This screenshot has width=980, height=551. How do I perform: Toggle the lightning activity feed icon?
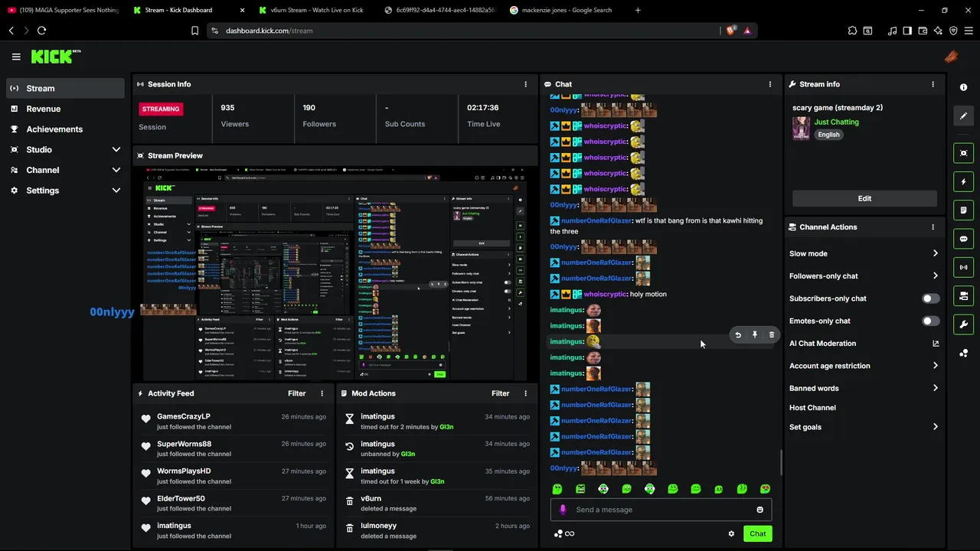(x=963, y=182)
